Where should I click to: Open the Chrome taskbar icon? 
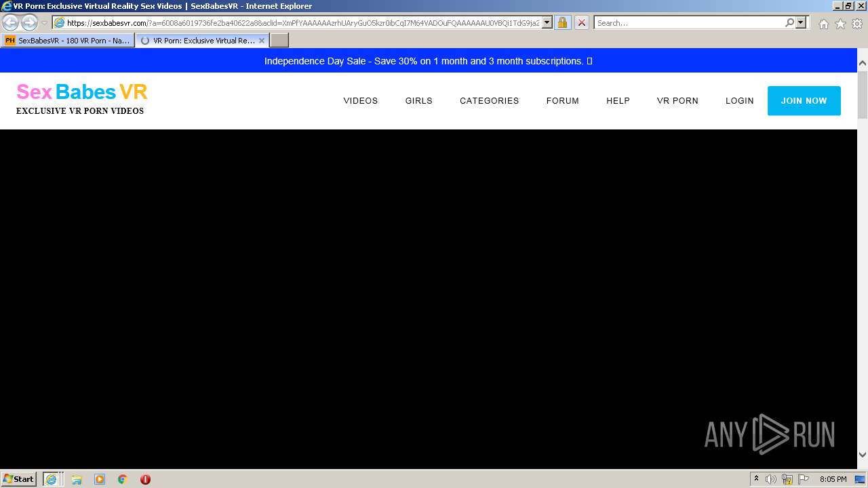[123, 479]
